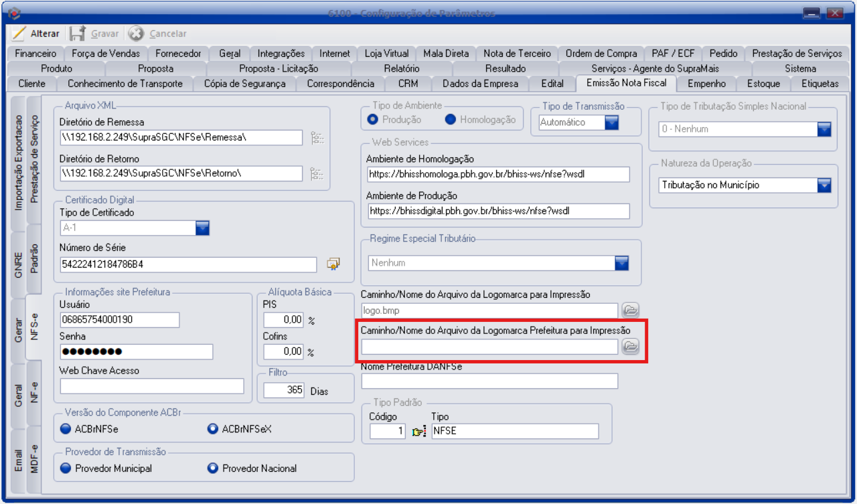This screenshot has width=857, height=504.
Task: Click the Cancelar icon in toolbar
Action: click(x=136, y=33)
